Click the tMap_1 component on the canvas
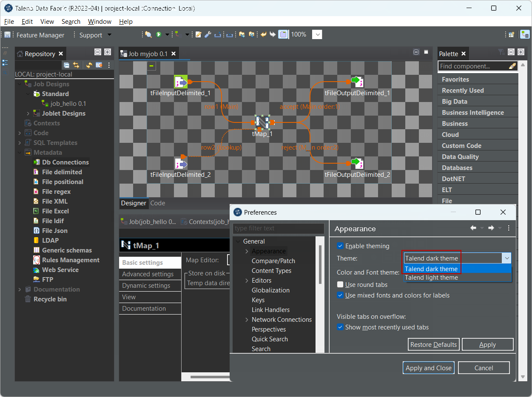The height and width of the screenshot is (397, 532). click(x=262, y=122)
